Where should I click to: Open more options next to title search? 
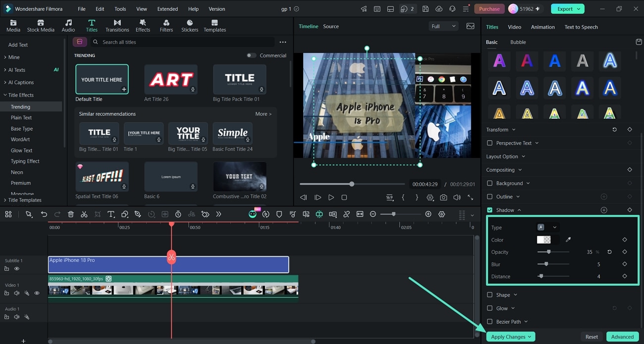(283, 42)
